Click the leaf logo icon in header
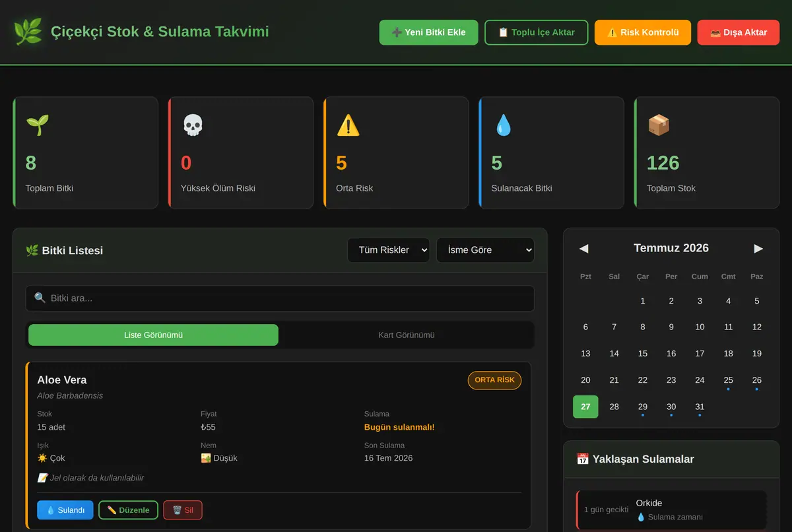Image resolution: width=792 pixels, height=532 pixels. (x=28, y=32)
